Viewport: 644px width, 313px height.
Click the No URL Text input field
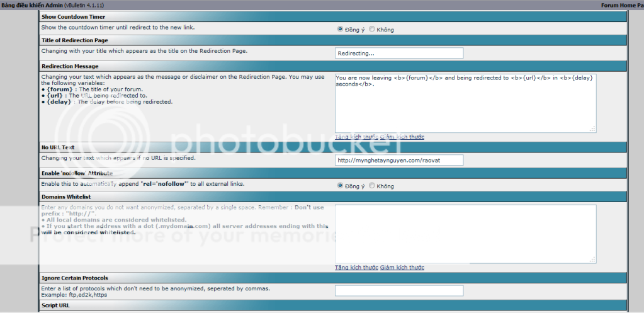point(399,160)
